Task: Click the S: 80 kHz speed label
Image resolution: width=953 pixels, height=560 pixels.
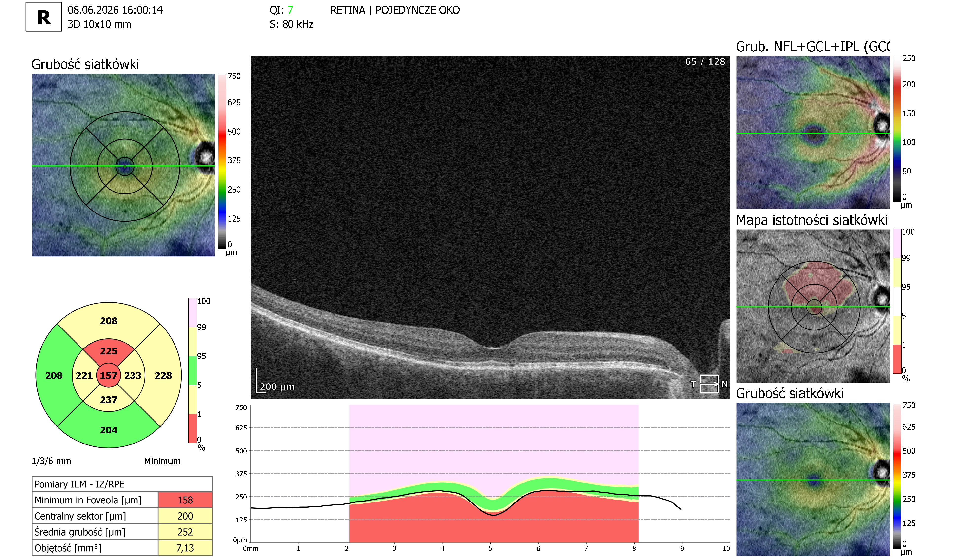Action: click(292, 24)
